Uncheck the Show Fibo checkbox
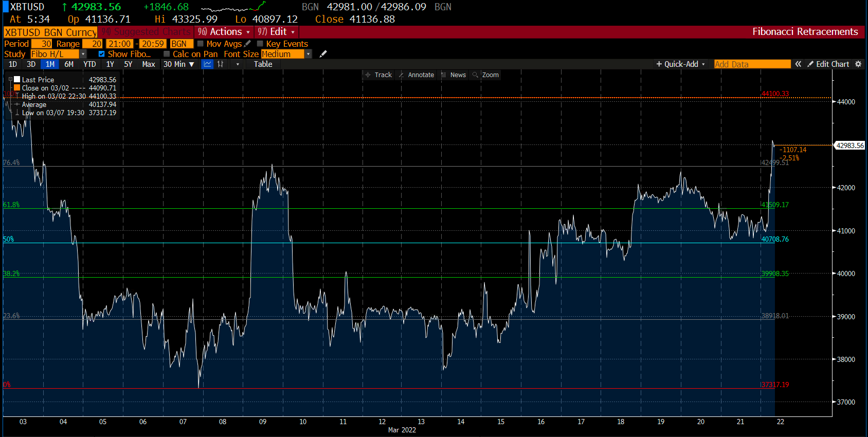The width and height of the screenshot is (868, 437). (101, 54)
